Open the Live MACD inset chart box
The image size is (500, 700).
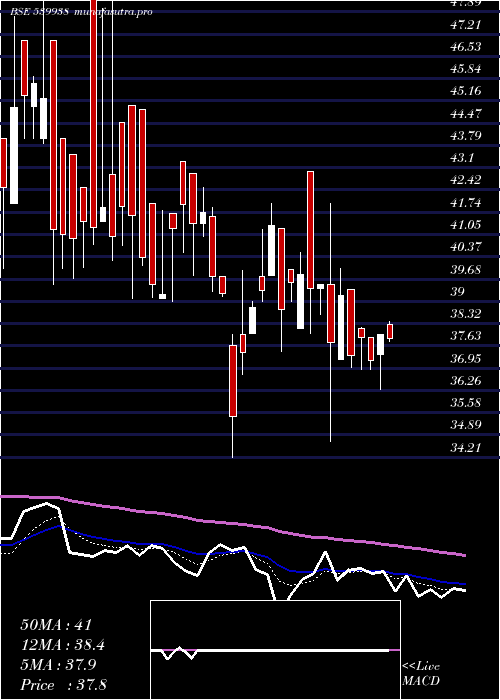275,650
